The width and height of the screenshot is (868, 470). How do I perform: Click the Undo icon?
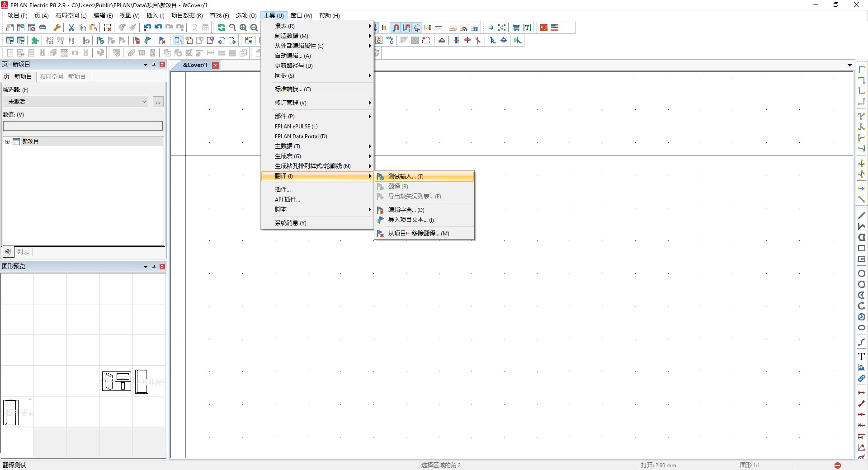(146, 28)
